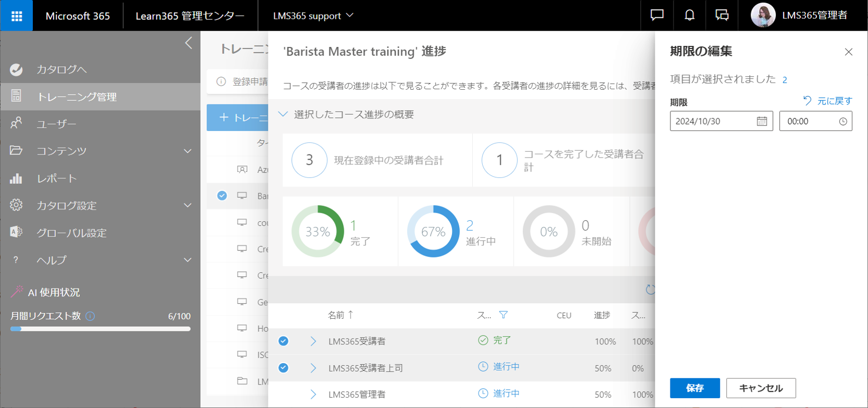Expand the LMS365受講者上司 row
The width and height of the screenshot is (868, 408).
[x=313, y=368]
